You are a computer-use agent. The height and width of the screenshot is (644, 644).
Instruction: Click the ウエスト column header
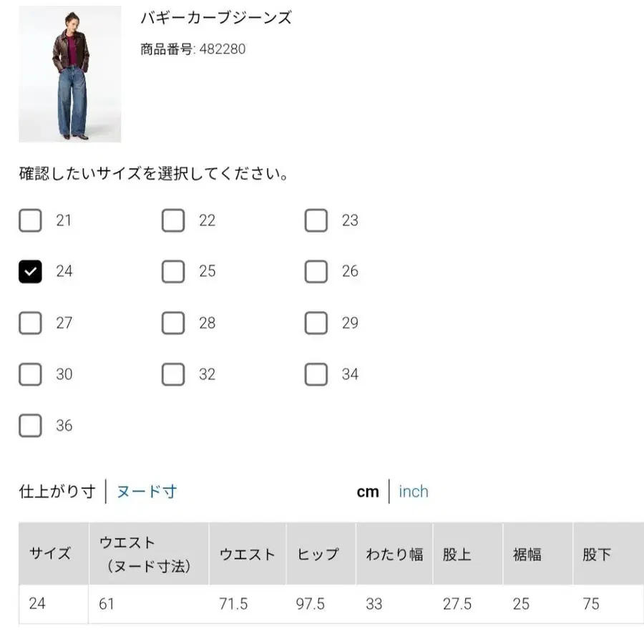[x=247, y=554]
